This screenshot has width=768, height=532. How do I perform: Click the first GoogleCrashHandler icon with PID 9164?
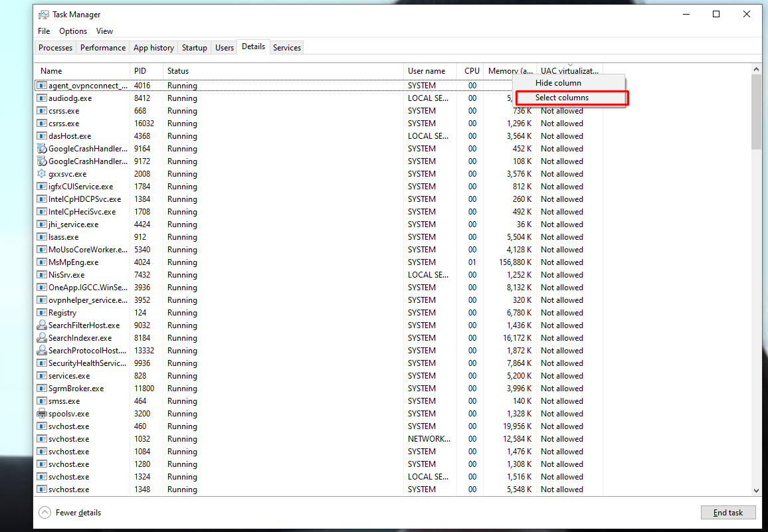pos(42,148)
